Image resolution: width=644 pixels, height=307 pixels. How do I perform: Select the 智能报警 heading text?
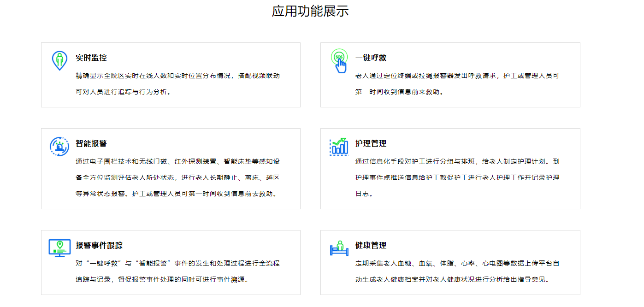coord(91,144)
